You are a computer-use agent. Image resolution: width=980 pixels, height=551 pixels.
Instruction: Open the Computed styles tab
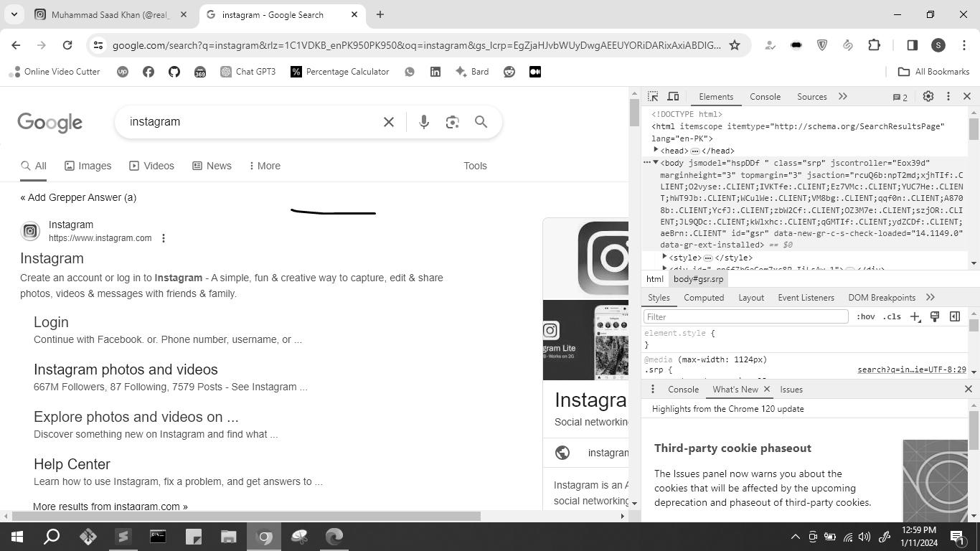(703, 298)
